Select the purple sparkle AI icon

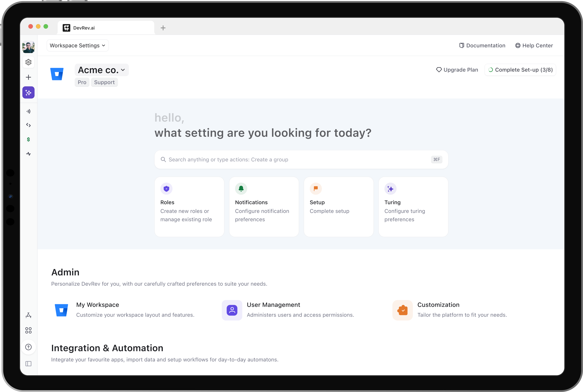29,93
